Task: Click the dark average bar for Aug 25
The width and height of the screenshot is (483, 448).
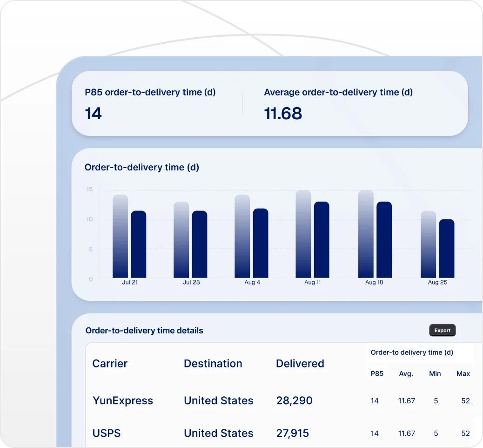Action: click(x=447, y=249)
